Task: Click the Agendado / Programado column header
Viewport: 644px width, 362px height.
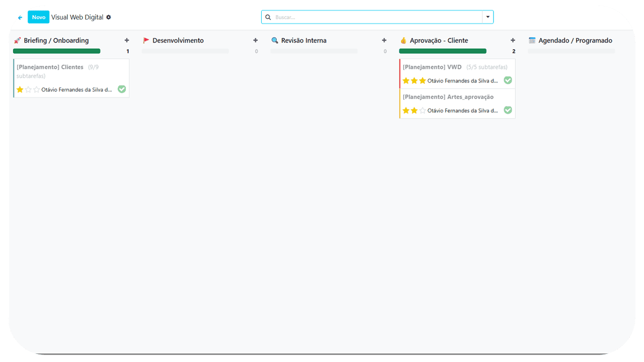Action: coord(575,40)
